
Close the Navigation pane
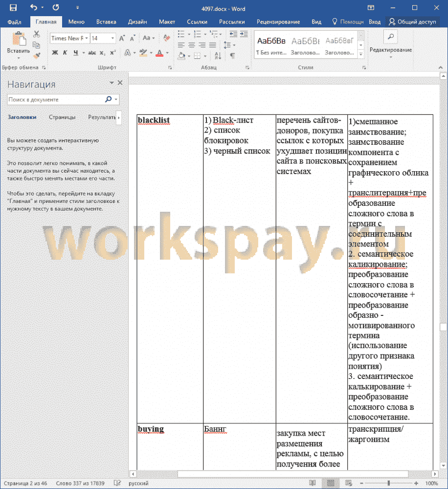[120, 83]
